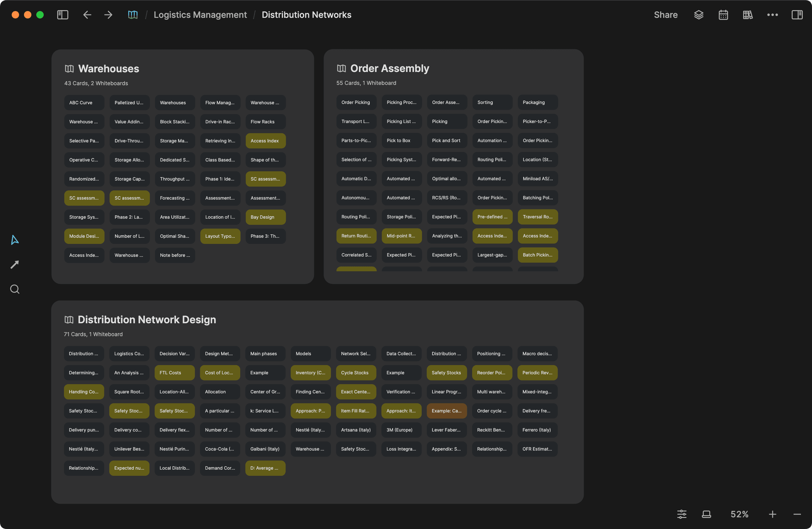Click the Order Assembly section book icon
The width and height of the screenshot is (812, 529).
(x=341, y=68)
